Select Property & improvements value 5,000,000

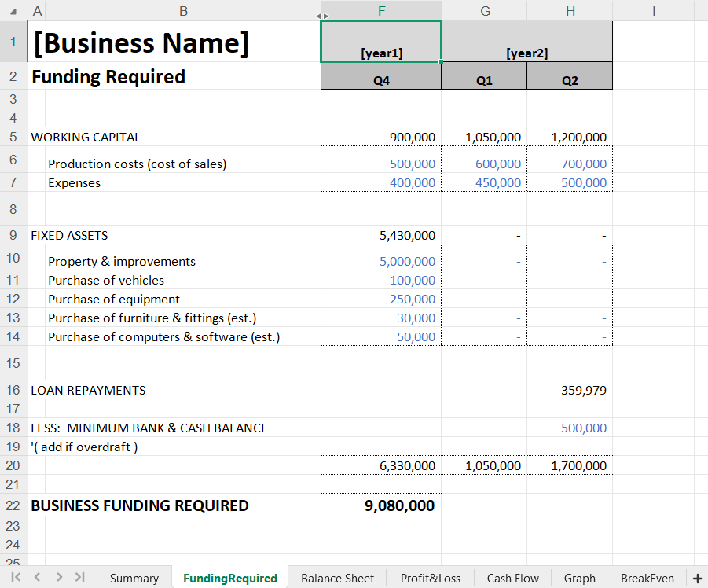(x=381, y=261)
